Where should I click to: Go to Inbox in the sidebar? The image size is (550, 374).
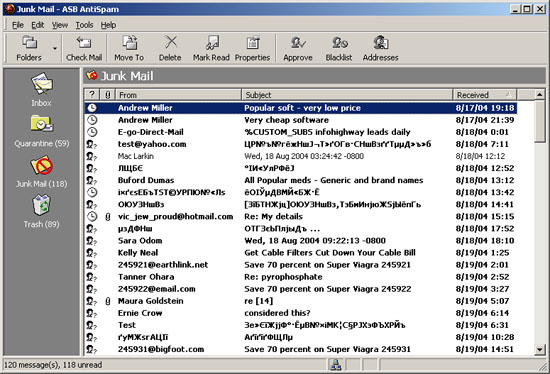coord(41,89)
